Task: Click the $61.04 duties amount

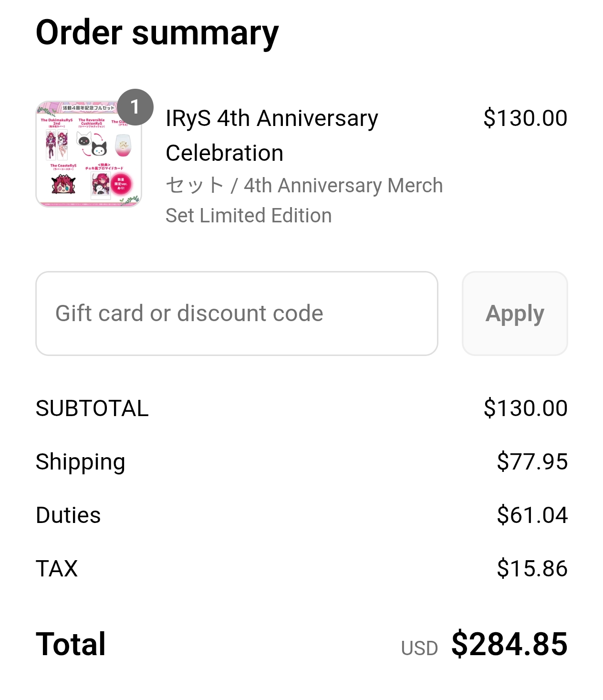Action: coord(532,515)
